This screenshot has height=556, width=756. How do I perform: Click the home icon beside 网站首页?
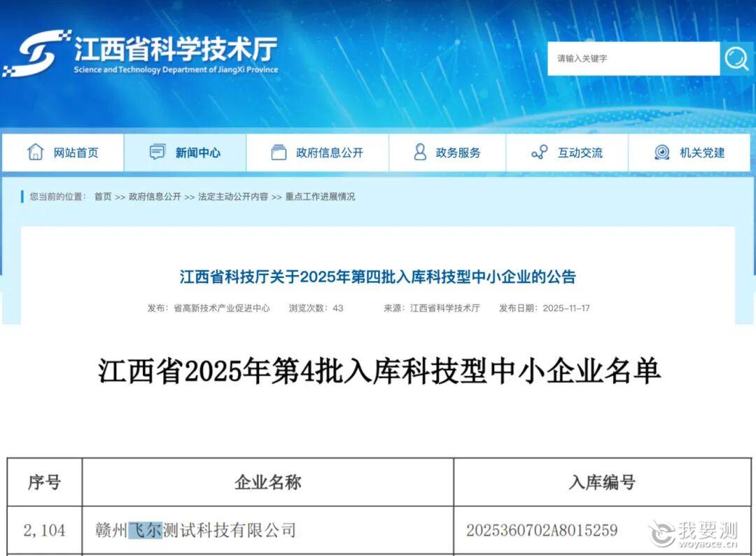tap(36, 153)
